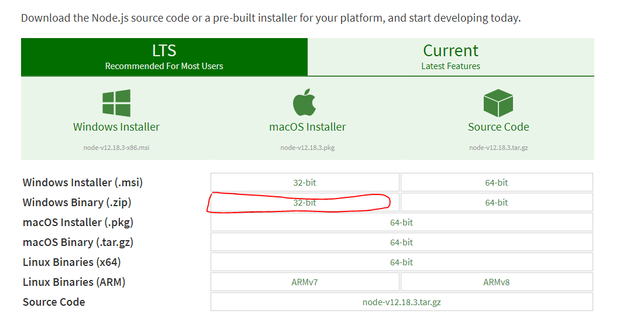Click node-v12.18.3.tar.gz in the Source Code row
This screenshot has width=644, height=328.
tap(402, 302)
